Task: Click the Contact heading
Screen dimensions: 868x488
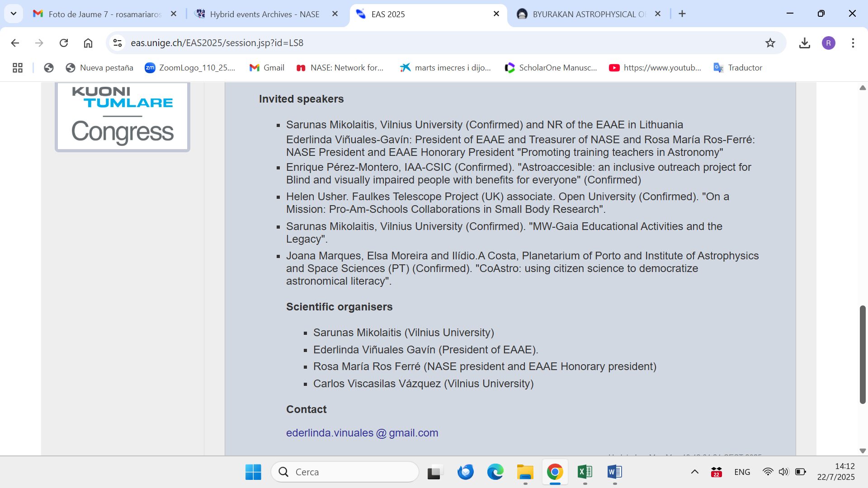Action: (306, 409)
